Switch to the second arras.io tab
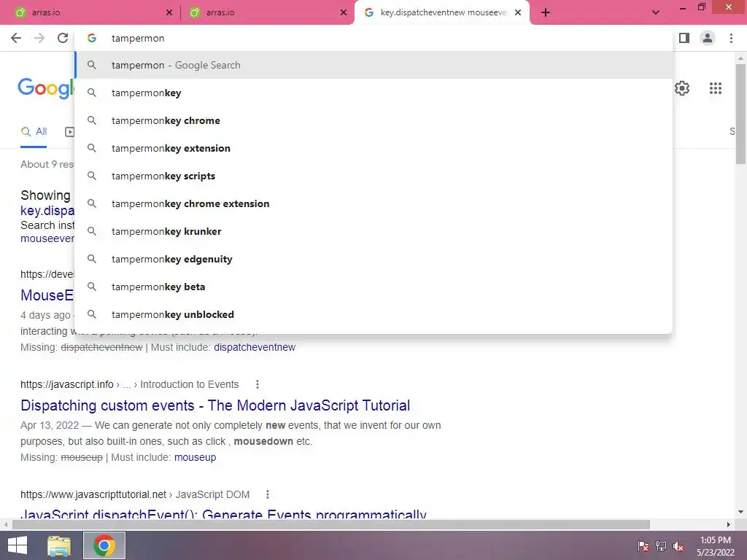This screenshot has width=747, height=560. pos(266,12)
